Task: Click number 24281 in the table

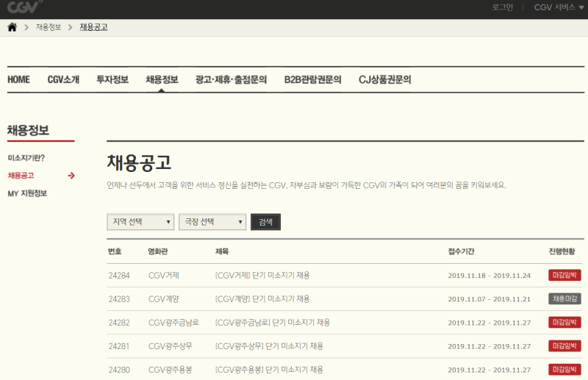Action: pos(119,347)
